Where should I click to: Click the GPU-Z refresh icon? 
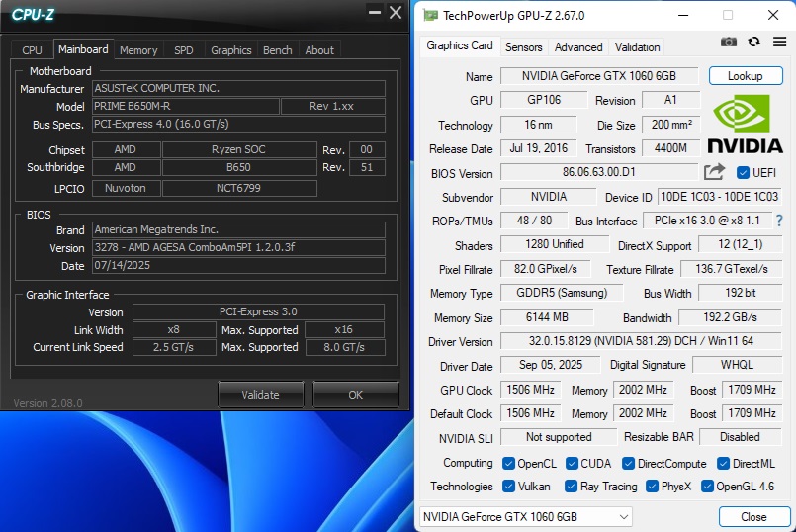point(753,42)
